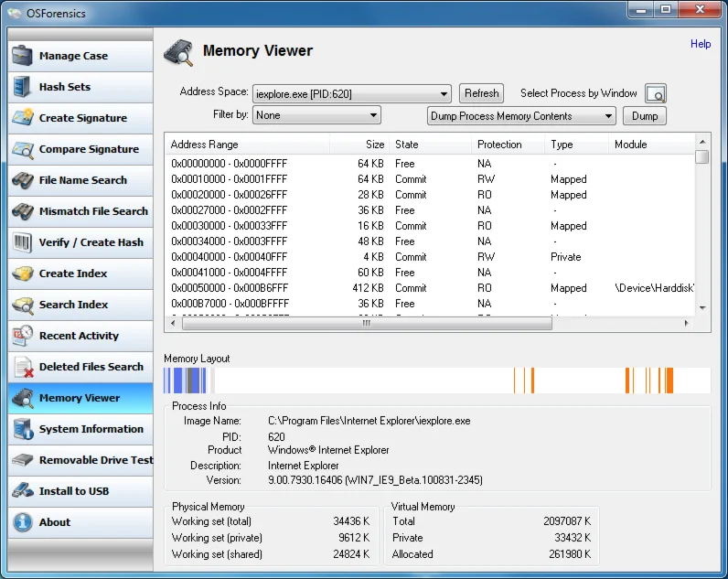Open Recent Activity via its calendar icon
Viewport: 728px width, 579px height.
23,336
